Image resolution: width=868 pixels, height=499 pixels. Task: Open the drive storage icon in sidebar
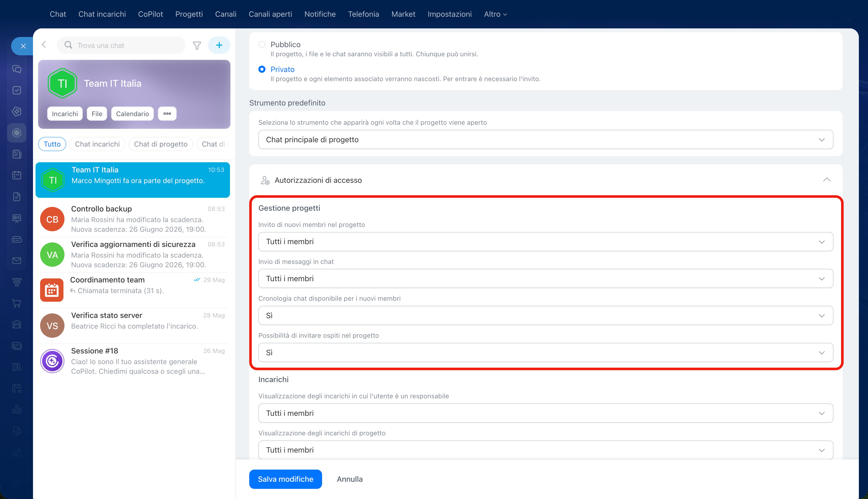click(x=17, y=239)
